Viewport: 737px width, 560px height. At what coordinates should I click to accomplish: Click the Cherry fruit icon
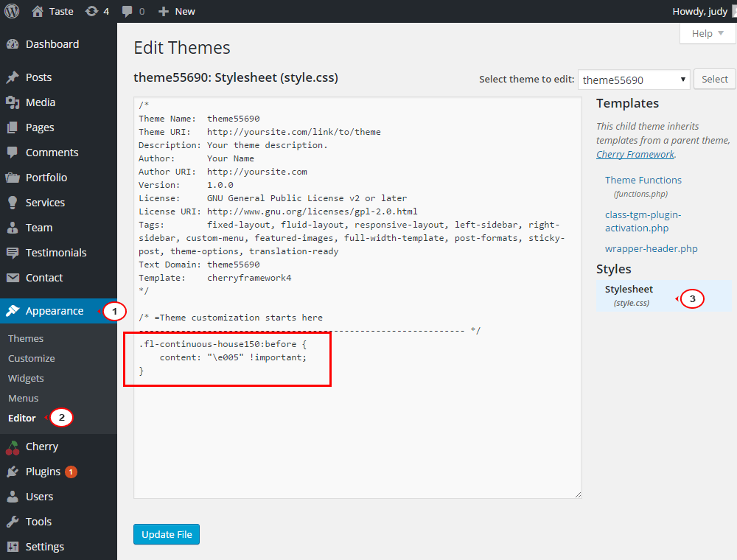click(x=13, y=448)
